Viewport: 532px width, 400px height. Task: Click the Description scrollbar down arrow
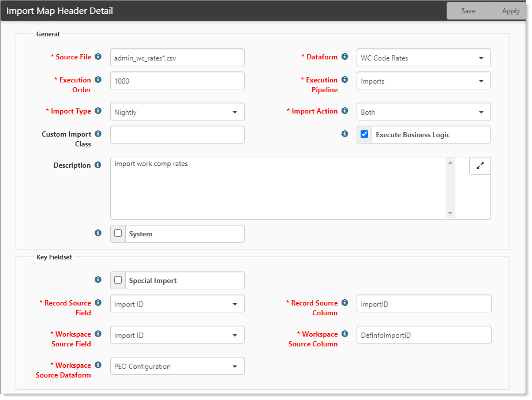pos(450,213)
